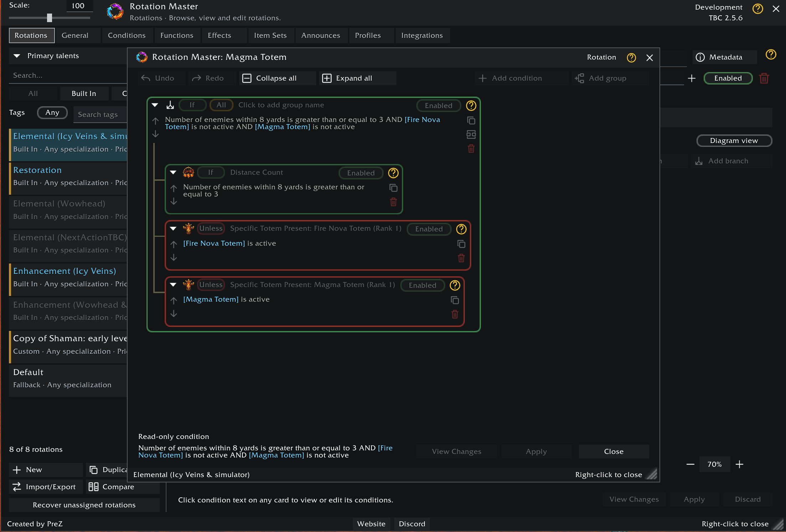Toggle Enabled on Magma Totem condition
This screenshot has height=532, width=786.
pos(422,285)
